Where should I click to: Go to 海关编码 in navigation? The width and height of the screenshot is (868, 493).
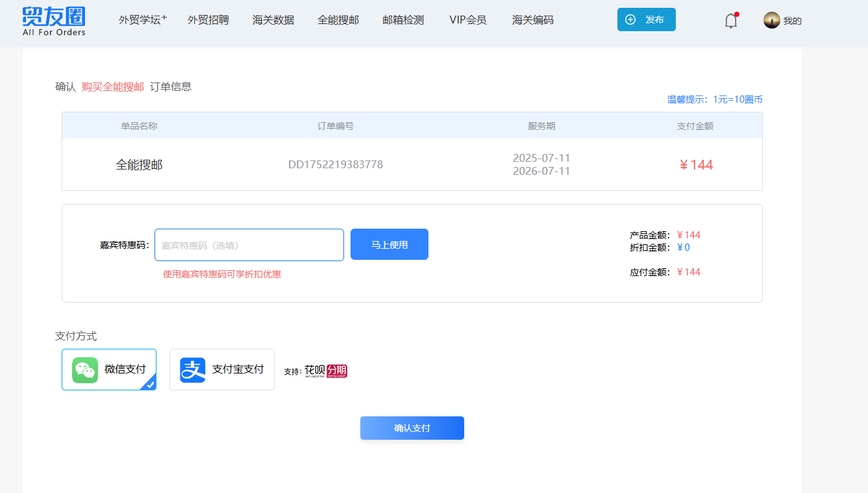point(533,20)
